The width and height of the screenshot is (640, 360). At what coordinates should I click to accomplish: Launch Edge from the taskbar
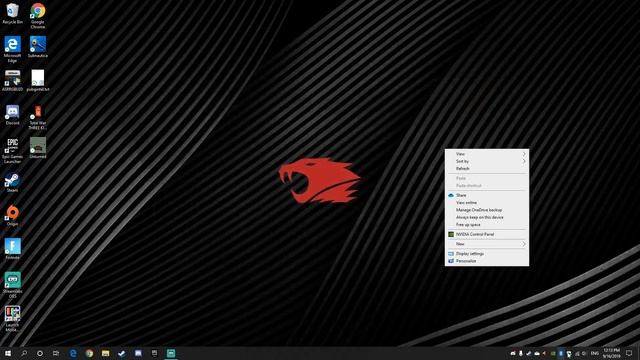click(x=73, y=353)
